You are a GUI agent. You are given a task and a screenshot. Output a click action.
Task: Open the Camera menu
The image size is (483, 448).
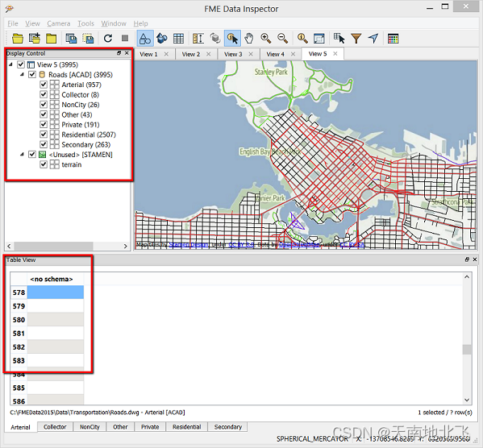pyautogui.click(x=59, y=23)
